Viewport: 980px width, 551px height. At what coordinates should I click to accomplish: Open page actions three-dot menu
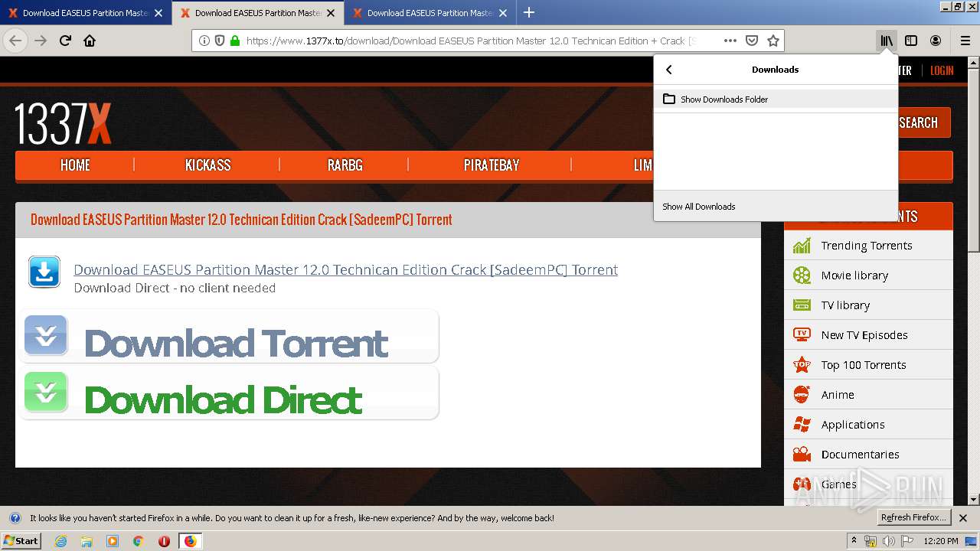(x=730, y=41)
